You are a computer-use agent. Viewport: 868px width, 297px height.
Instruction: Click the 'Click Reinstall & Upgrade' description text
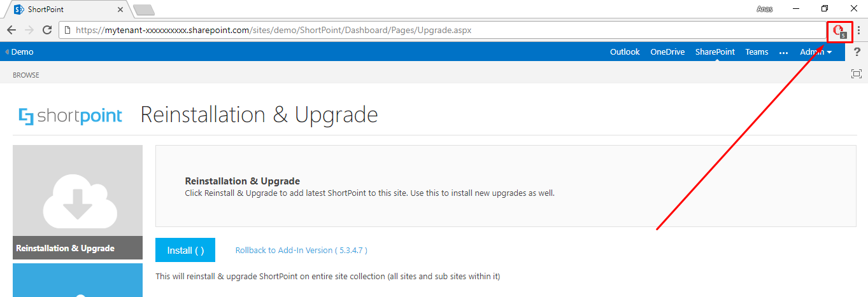(369, 193)
